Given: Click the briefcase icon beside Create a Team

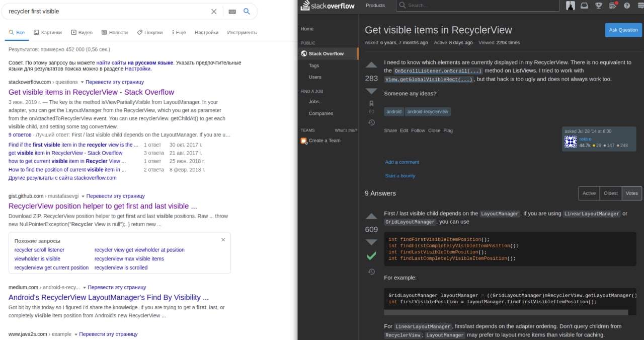Looking at the screenshot, I should point(304,141).
